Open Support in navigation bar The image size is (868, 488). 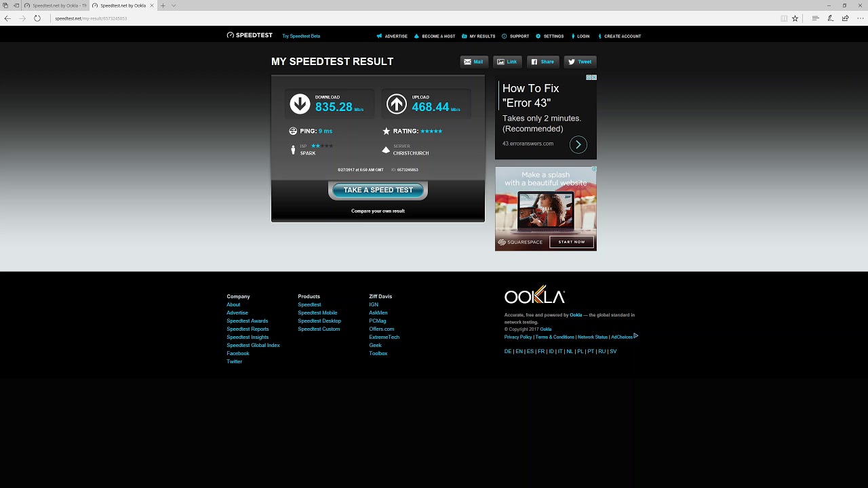515,36
